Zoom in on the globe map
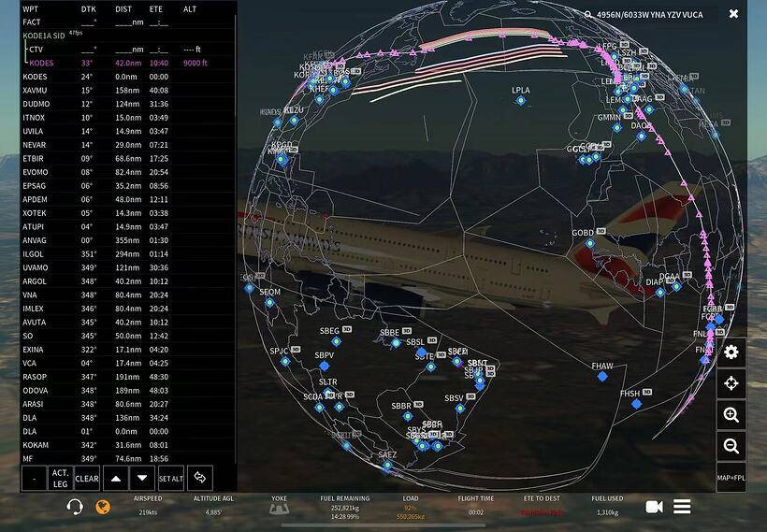This screenshot has height=532, width=767. [x=731, y=414]
